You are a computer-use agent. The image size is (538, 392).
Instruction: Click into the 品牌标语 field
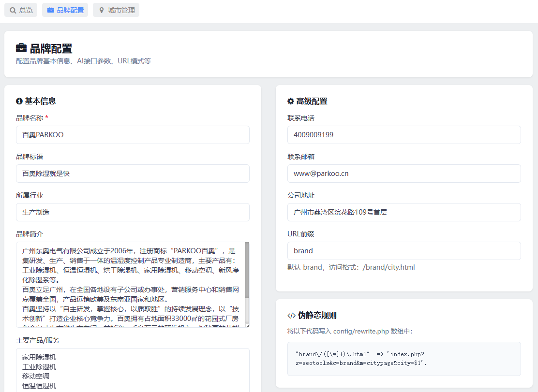tap(133, 174)
